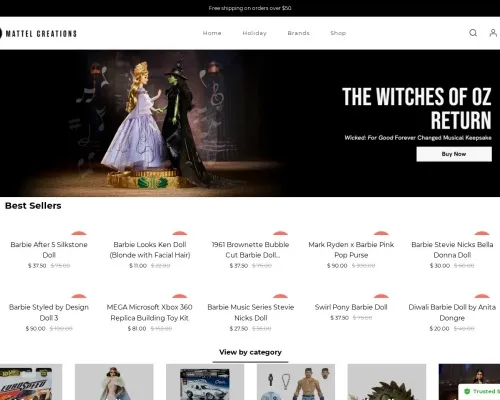
Task: Open Barbie Styled by Design Doll 3
Action: click(x=49, y=312)
